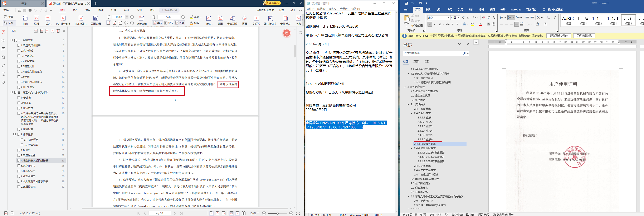Zoom out the PDF with the minus icon
This screenshot has height=216, width=644.
point(108,17)
